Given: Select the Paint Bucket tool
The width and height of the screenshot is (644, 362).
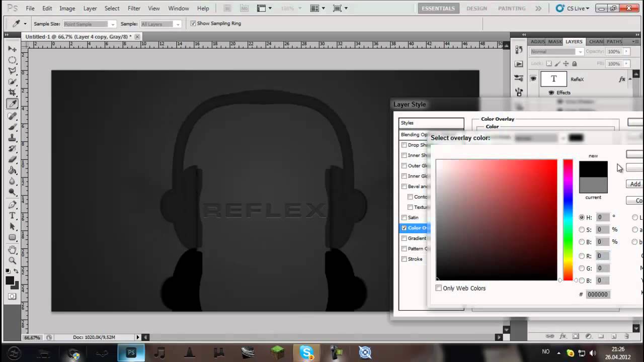Looking at the screenshot, I should pyautogui.click(x=13, y=171).
